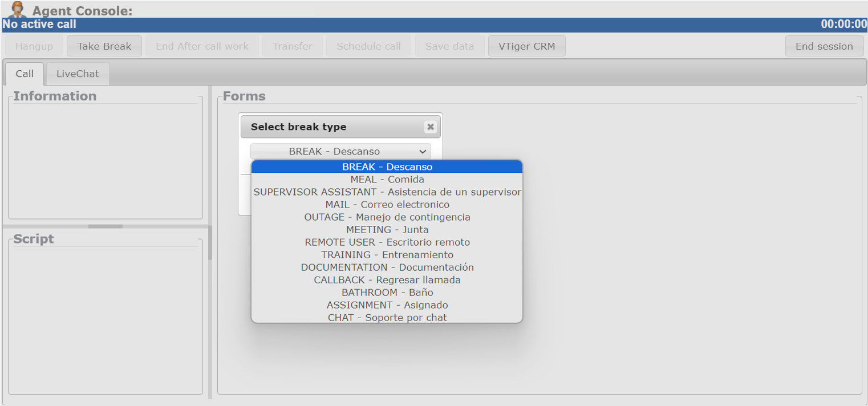Click the agent headset icon
This screenshot has height=406, width=868.
pyautogui.click(x=18, y=9)
